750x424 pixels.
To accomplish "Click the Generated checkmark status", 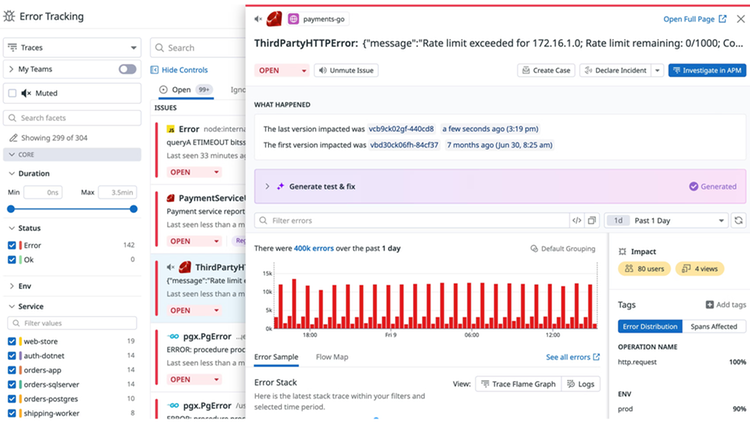I will click(713, 186).
